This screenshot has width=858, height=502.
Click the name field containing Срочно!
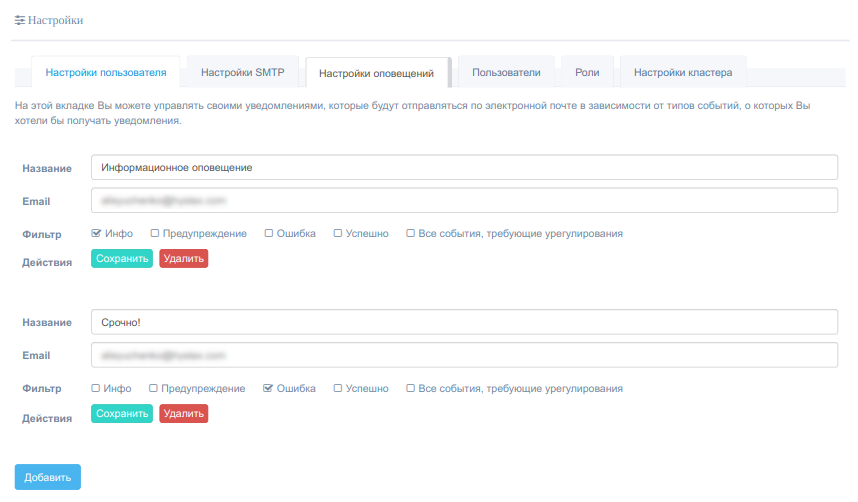(x=463, y=322)
